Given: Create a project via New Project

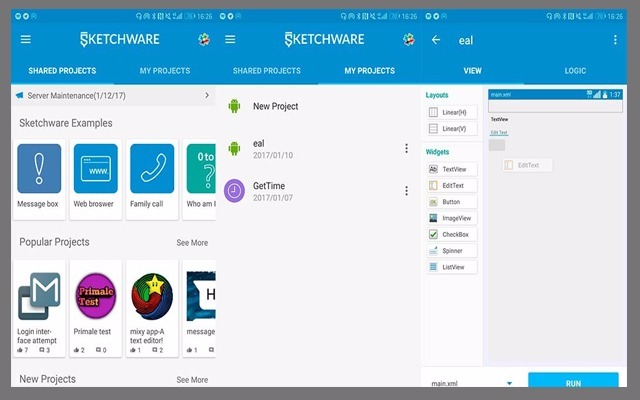Looking at the screenshot, I should tap(275, 106).
